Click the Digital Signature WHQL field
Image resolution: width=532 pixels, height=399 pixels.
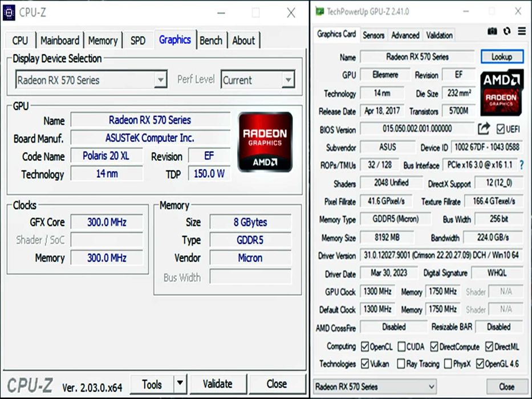497,273
